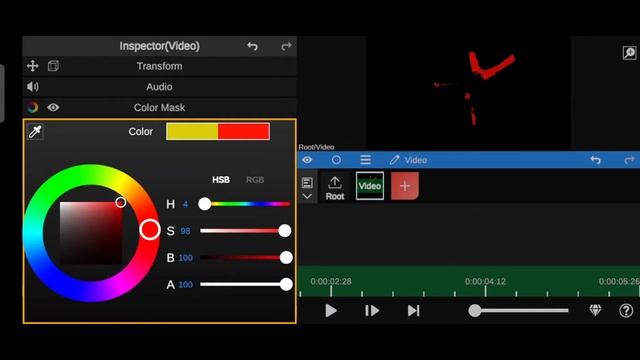Switch to the HSB tab
This screenshot has width=640, height=360.
[x=221, y=180]
